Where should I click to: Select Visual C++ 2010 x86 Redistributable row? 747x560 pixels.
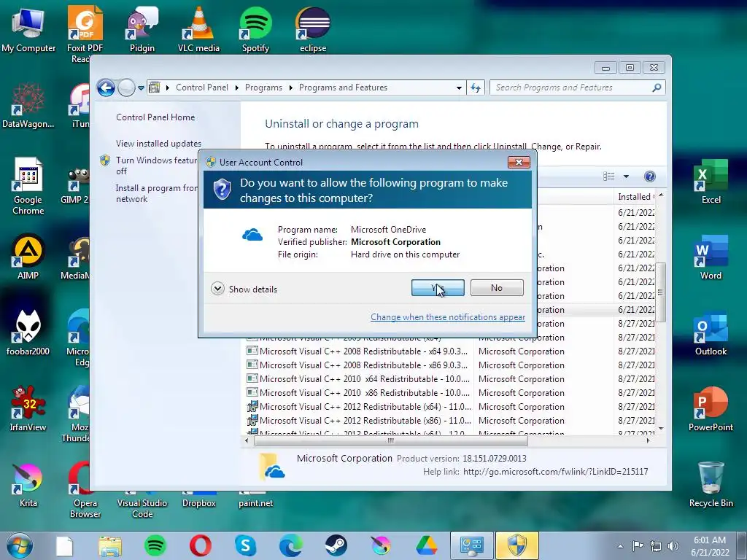tap(449, 393)
